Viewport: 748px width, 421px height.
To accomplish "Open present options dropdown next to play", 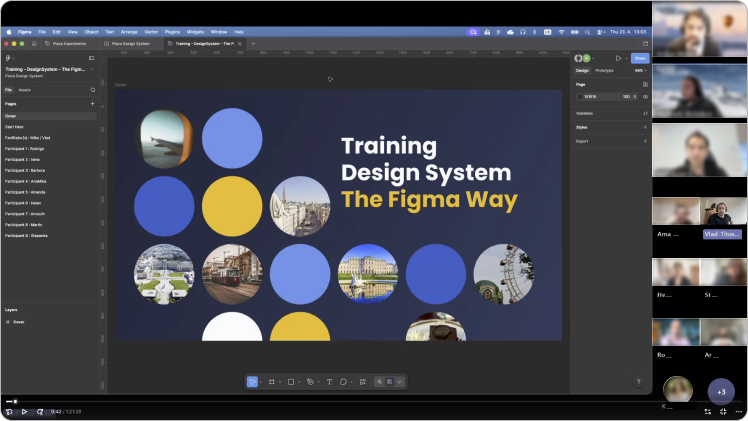I will [626, 58].
